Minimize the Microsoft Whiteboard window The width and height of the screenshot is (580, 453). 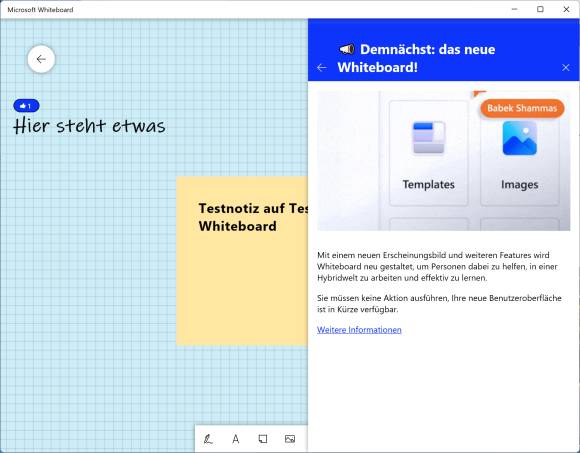515,9
